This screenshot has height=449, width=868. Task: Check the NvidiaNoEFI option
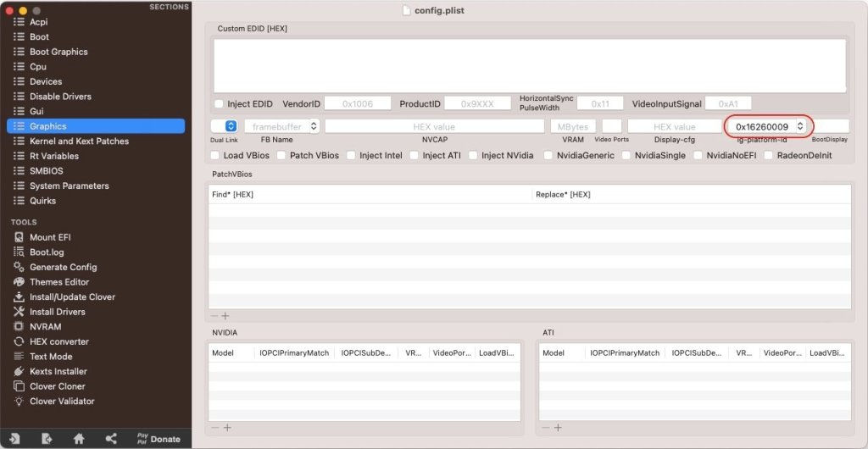tap(698, 155)
